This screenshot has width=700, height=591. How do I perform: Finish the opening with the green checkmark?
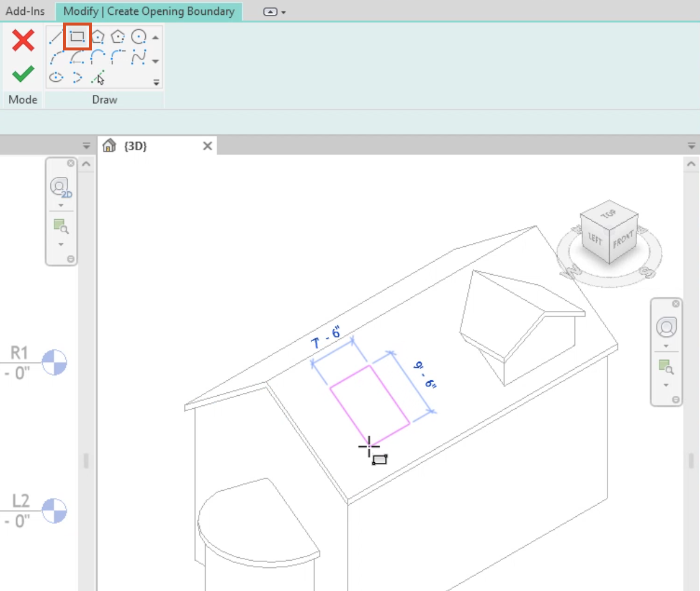pyautogui.click(x=22, y=72)
